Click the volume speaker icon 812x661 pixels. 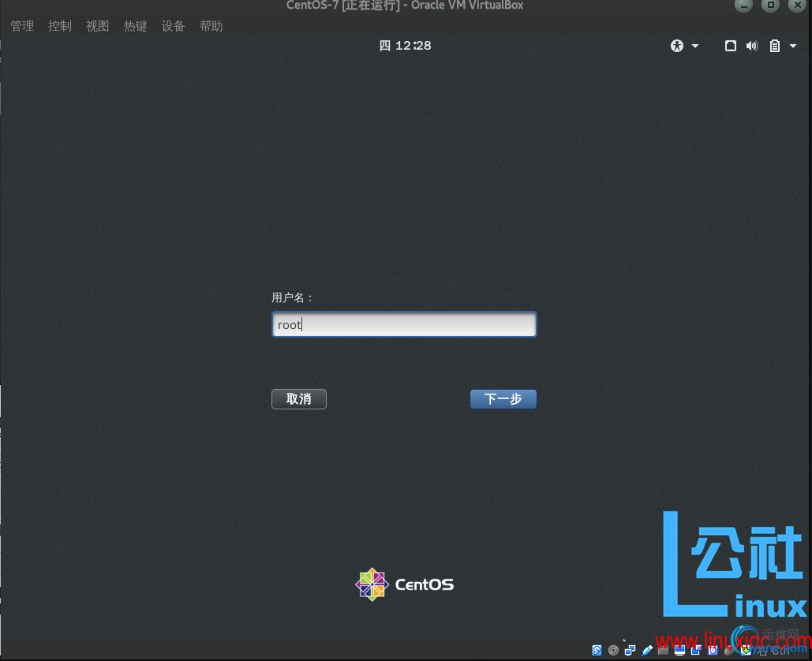point(752,46)
